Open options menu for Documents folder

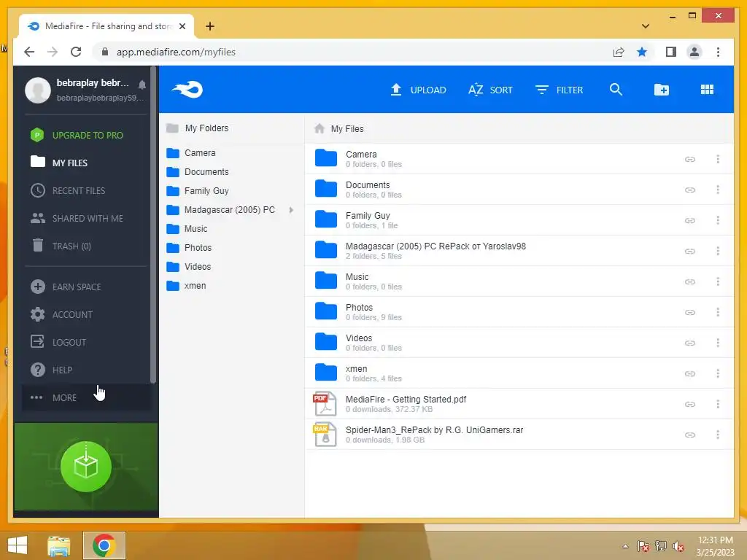click(718, 190)
